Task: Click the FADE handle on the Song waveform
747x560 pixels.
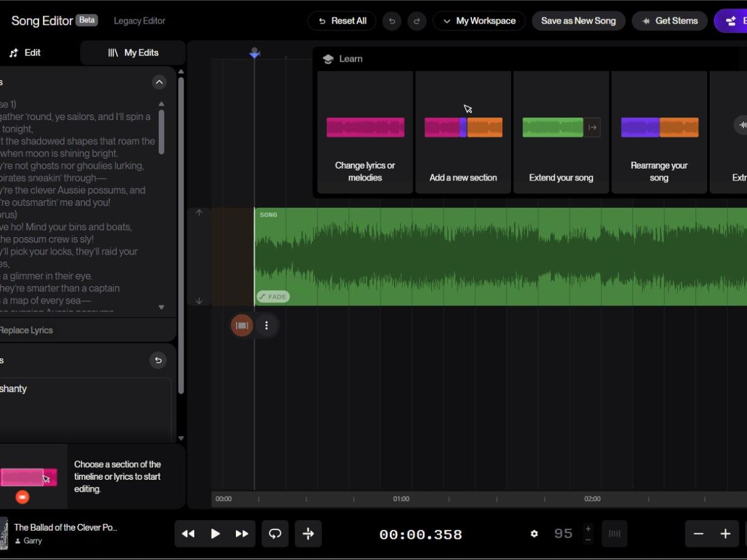Action: tap(273, 297)
